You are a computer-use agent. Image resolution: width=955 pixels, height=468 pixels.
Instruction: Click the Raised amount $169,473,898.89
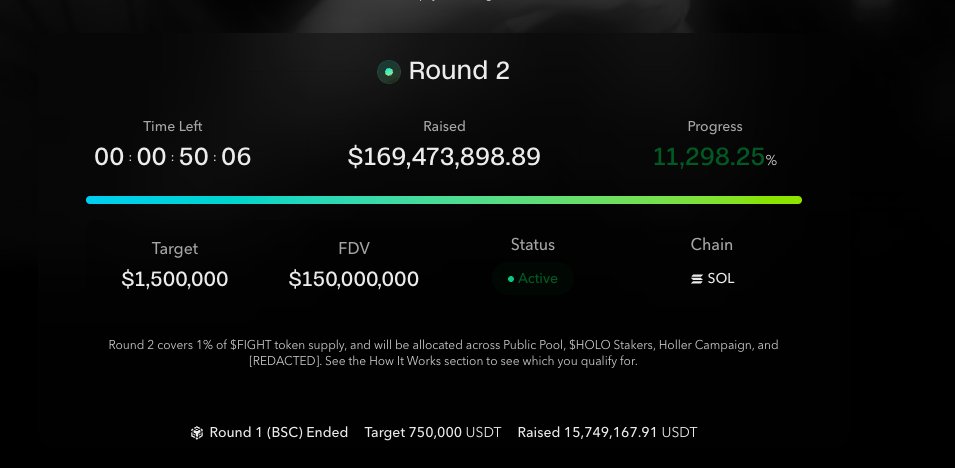[x=444, y=157]
